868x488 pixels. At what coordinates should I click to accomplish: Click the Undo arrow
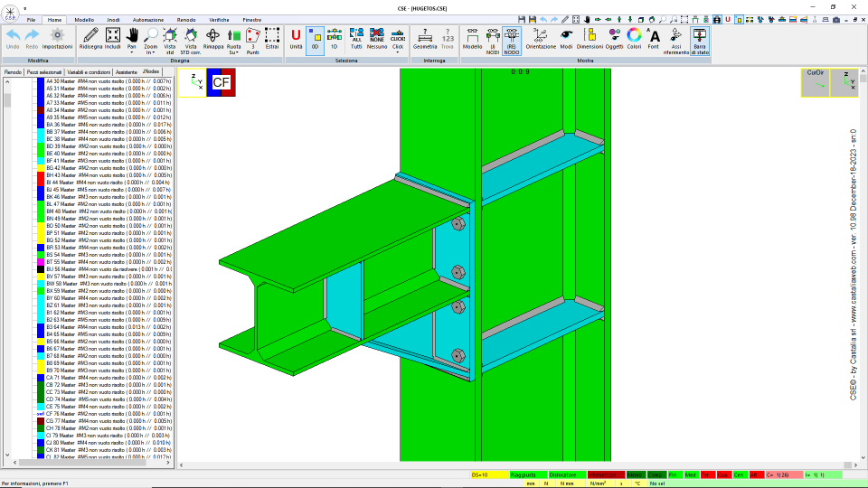tap(13, 39)
